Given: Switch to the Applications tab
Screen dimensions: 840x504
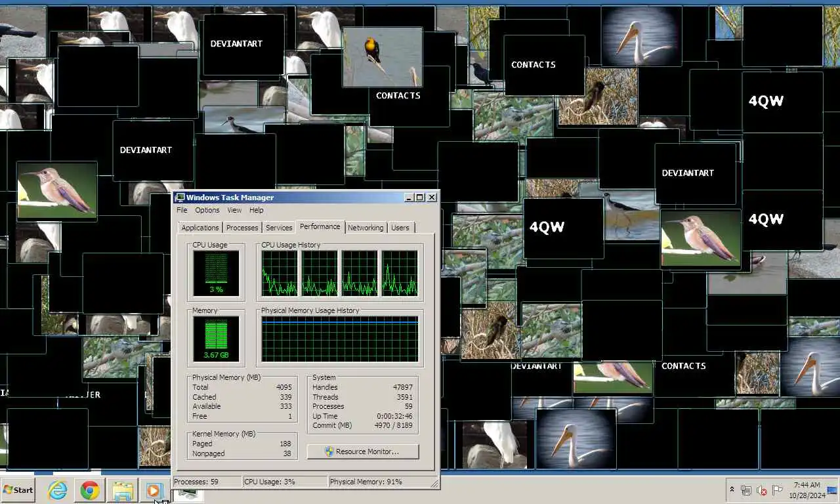Looking at the screenshot, I should point(200,228).
